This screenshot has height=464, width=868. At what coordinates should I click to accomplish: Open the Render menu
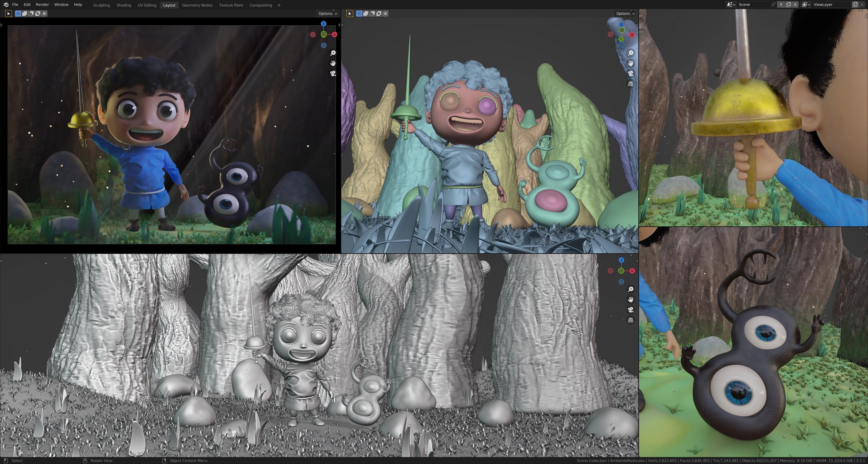coord(42,5)
